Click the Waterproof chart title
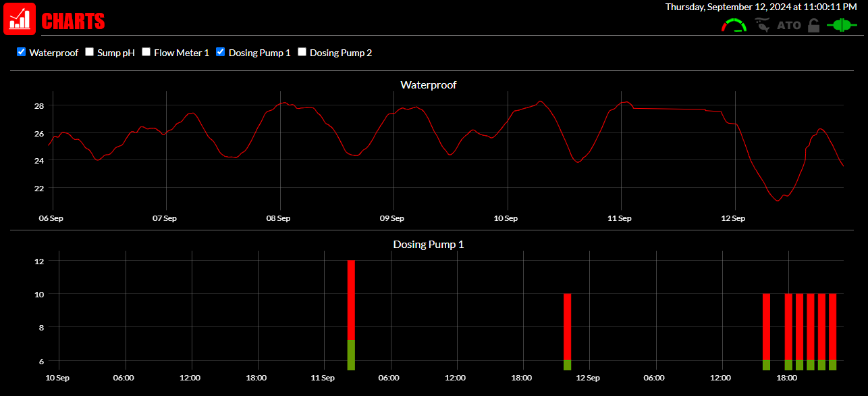Image resolution: width=868 pixels, height=396 pixels. pos(429,85)
